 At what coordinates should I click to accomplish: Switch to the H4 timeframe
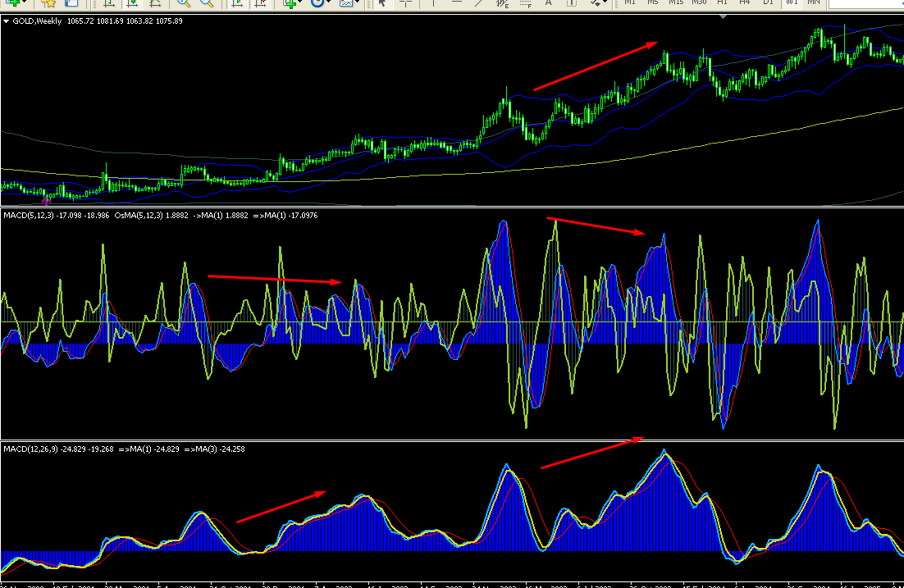pos(745,2)
